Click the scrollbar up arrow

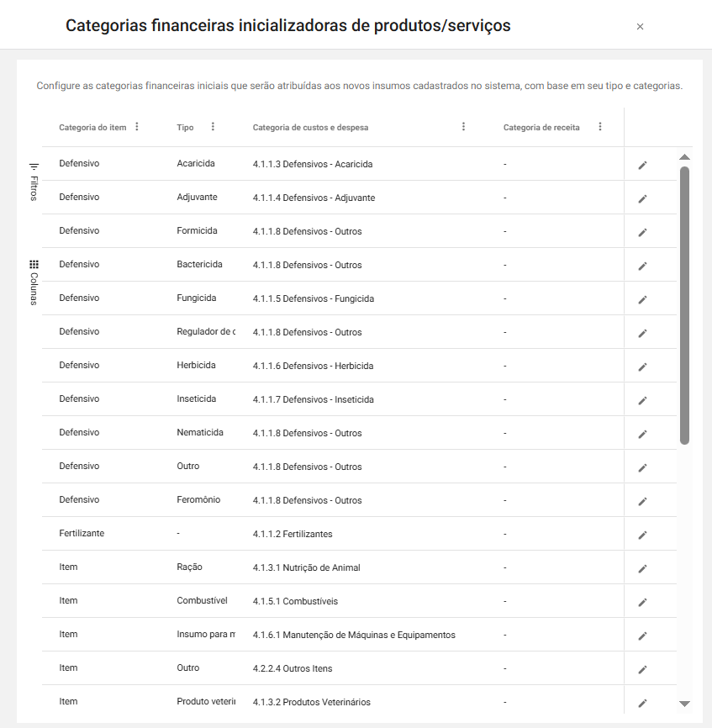click(684, 157)
